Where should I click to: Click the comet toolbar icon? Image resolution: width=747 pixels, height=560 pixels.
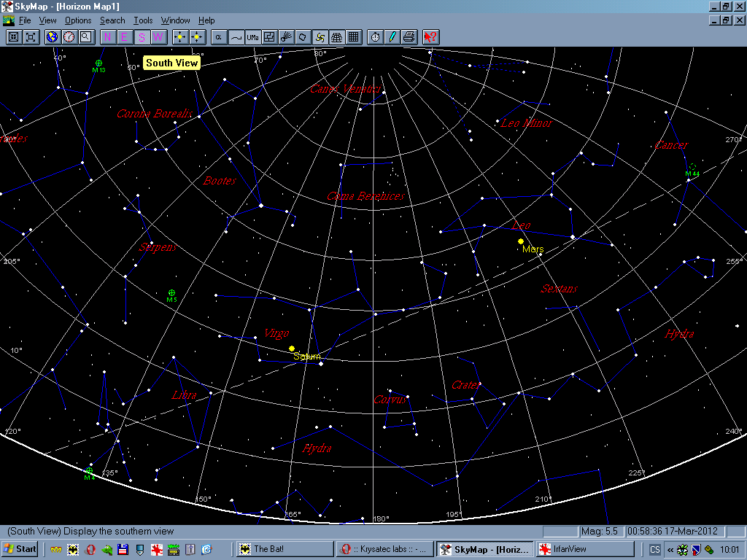point(286,37)
